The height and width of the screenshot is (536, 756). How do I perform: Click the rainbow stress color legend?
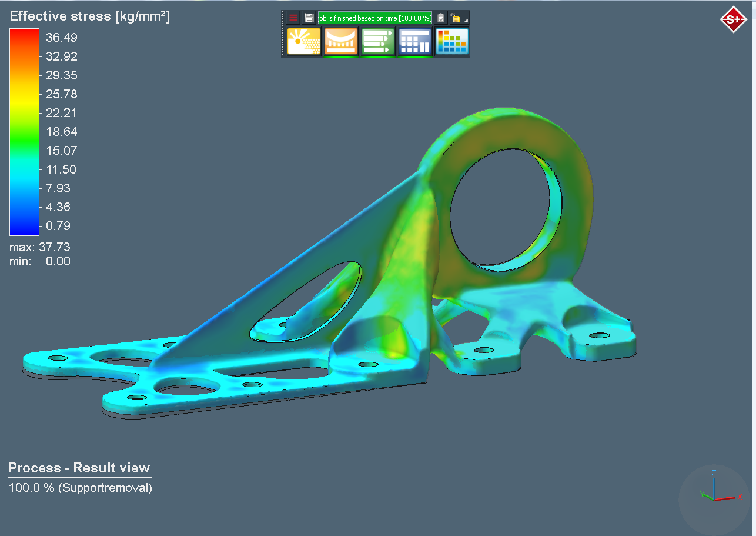[24, 132]
